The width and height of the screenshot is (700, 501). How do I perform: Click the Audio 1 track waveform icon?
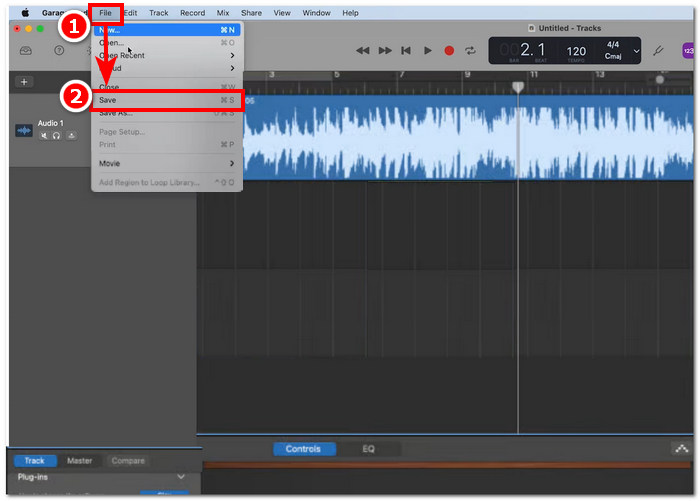tap(24, 130)
